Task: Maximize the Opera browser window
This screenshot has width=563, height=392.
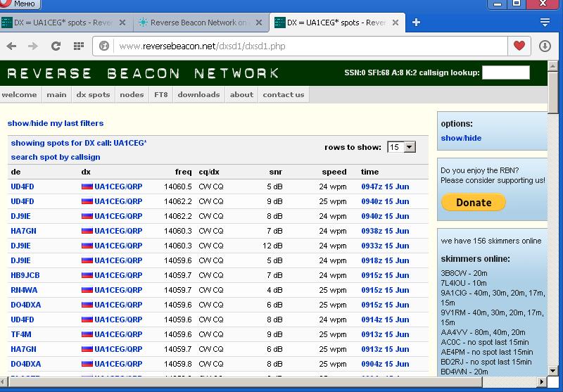Action: click(x=517, y=4)
